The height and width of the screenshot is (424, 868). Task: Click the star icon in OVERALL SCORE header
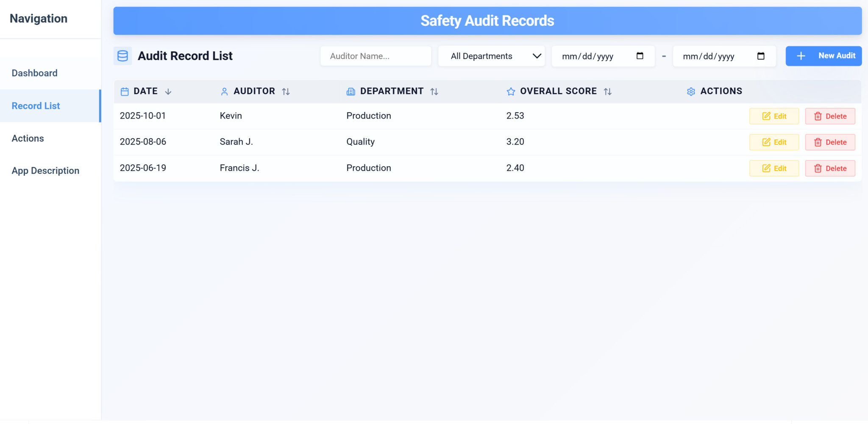point(511,91)
